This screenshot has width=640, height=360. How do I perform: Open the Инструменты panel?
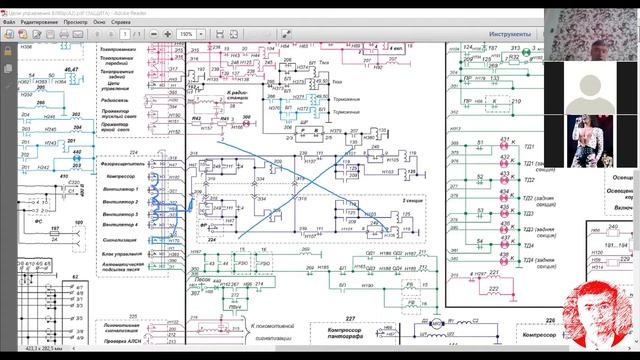pyautogui.click(x=510, y=34)
